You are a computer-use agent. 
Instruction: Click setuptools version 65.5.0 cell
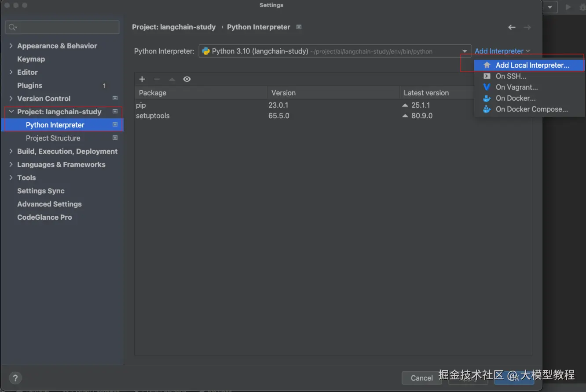[278, 116]
